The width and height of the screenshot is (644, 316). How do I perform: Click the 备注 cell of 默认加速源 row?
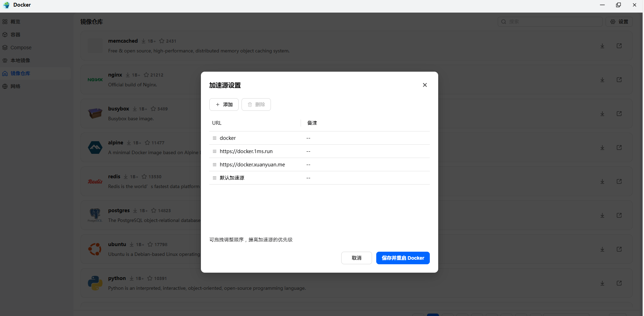308,178
